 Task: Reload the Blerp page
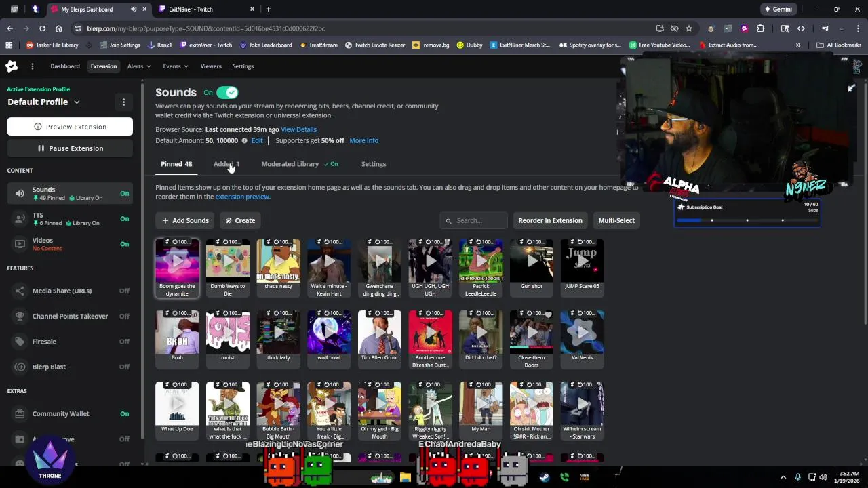click(42, 28)
